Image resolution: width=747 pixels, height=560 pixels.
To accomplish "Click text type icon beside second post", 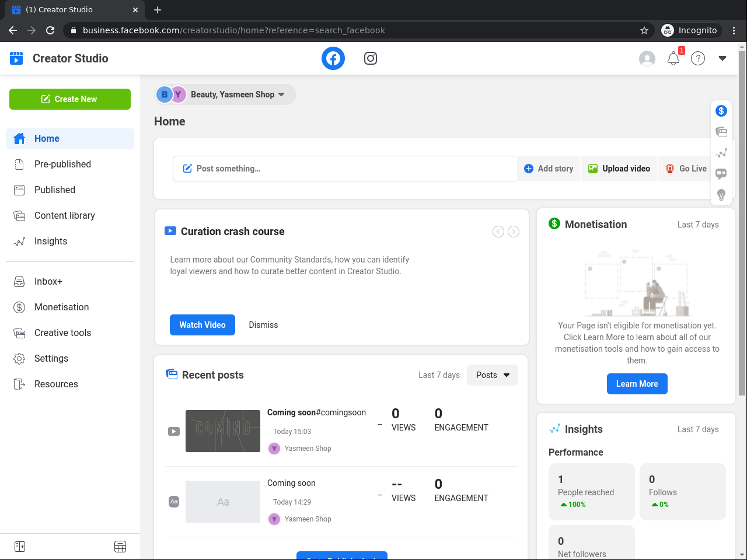I will (x=174, y=502).
